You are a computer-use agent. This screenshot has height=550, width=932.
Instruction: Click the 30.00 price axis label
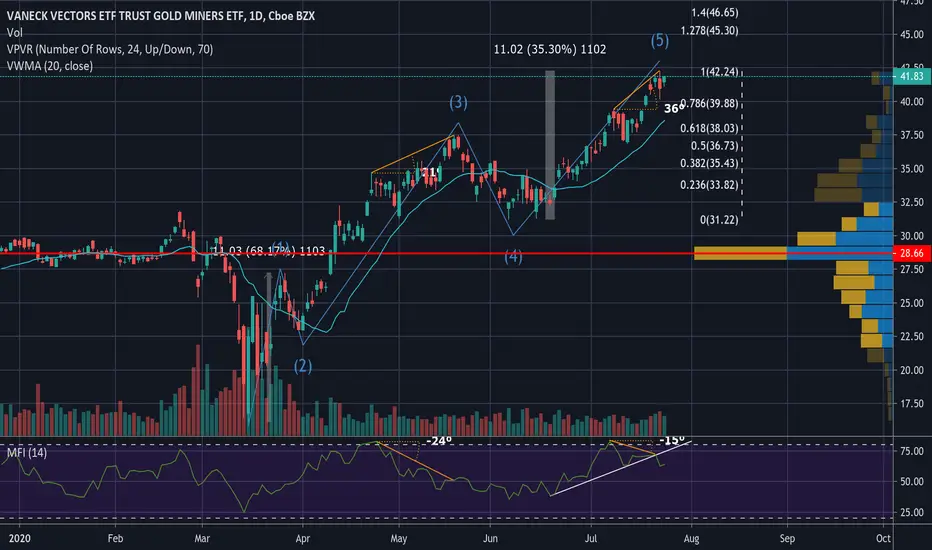(912, 236)
